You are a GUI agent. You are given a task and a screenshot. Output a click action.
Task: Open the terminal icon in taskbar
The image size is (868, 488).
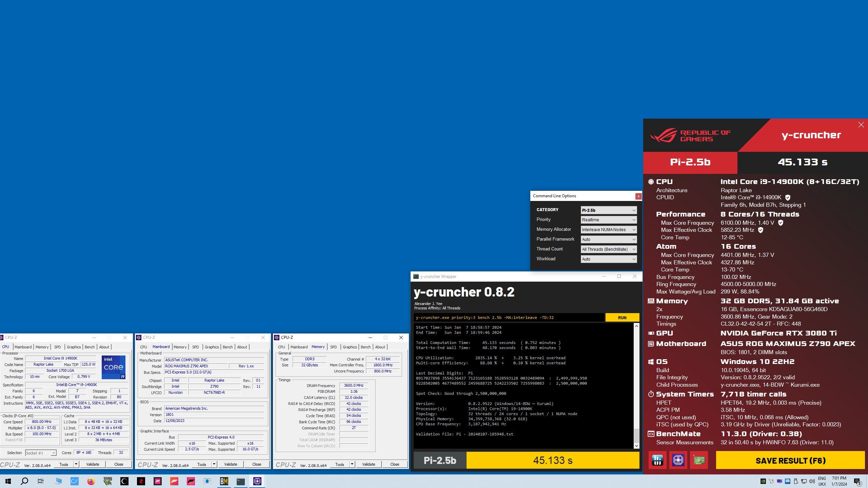pyautogui.click(x=240, y=481)
